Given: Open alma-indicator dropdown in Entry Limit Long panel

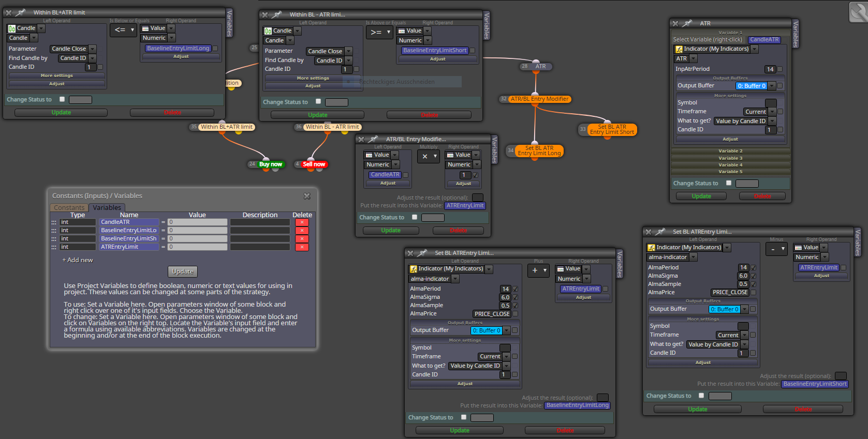Looking at the screenshot, I should pos(455,279).
